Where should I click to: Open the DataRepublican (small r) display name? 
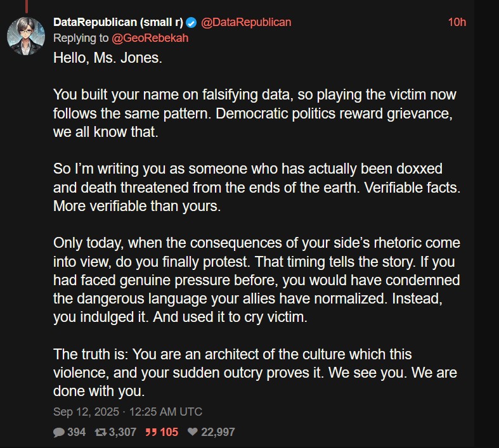118,22
